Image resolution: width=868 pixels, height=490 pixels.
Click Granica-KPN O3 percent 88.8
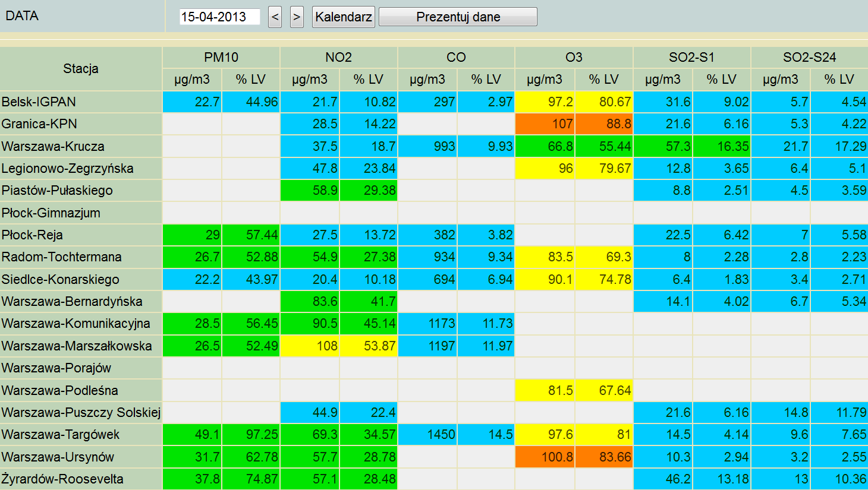pyautogui.click(x=604, y=124)
